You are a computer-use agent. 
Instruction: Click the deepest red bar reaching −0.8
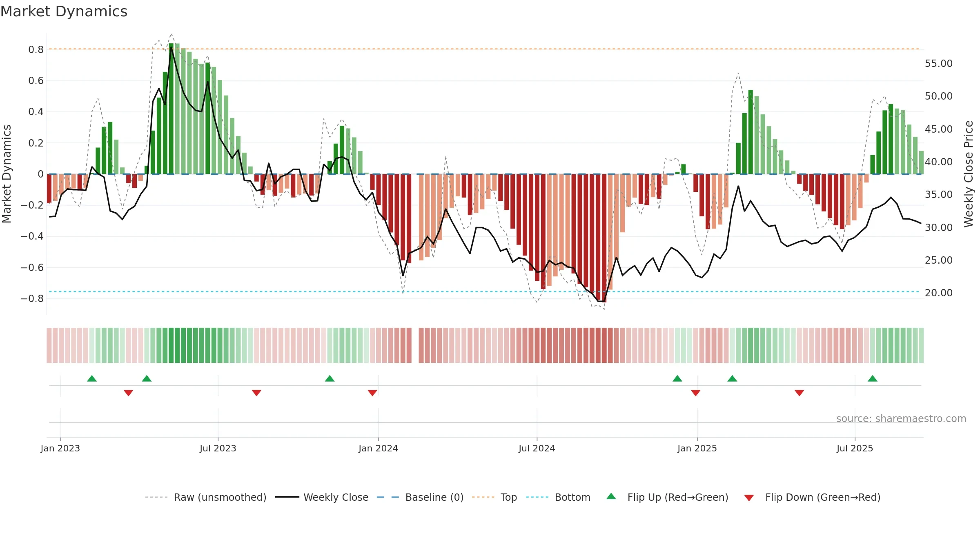point(604,238)
